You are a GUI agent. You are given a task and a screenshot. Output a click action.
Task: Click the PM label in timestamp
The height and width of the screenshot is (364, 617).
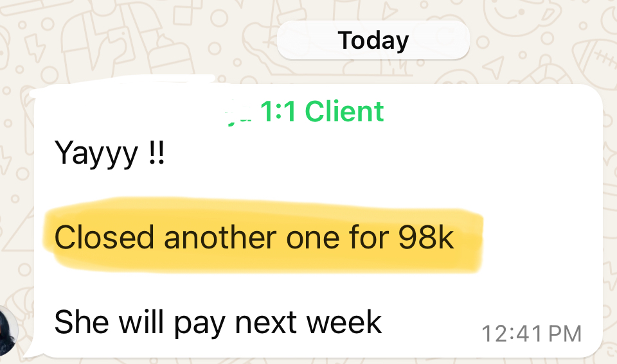pos(565,334)
